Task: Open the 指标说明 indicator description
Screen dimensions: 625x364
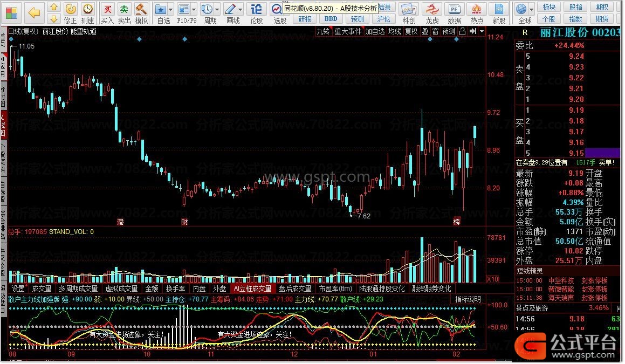Action: [x=468, y=299]
